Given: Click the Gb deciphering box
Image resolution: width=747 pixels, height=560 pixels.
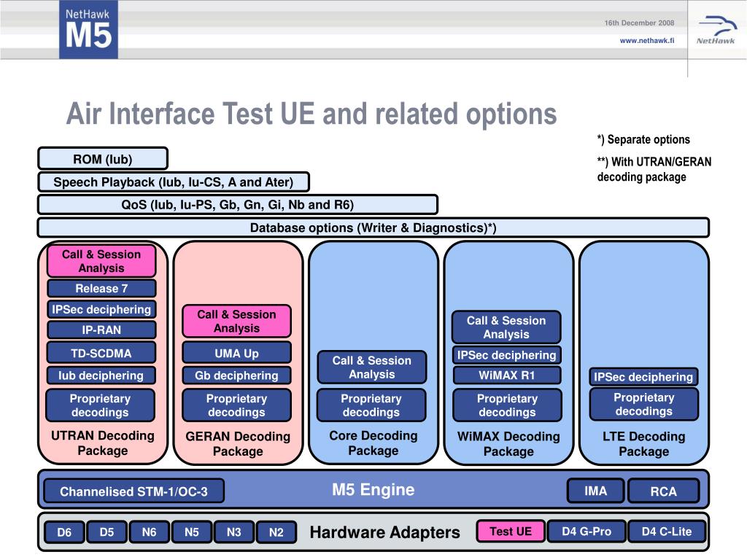Looking at the screenshot, I should (x=236, y=376).
